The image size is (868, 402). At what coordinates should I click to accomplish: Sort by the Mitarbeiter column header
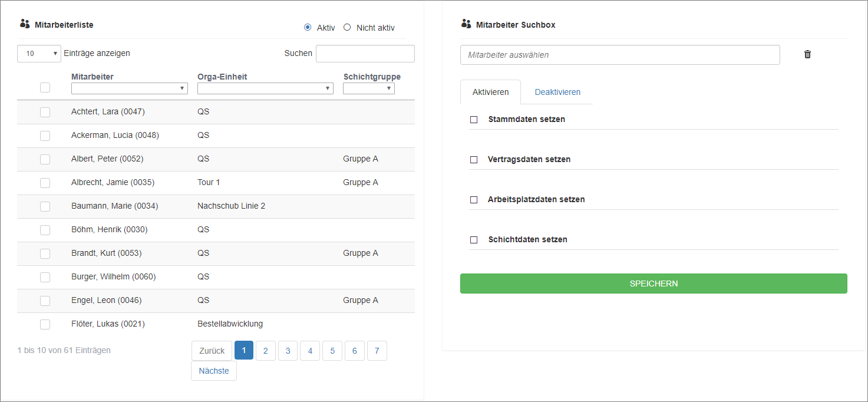(x=93, y=77)
